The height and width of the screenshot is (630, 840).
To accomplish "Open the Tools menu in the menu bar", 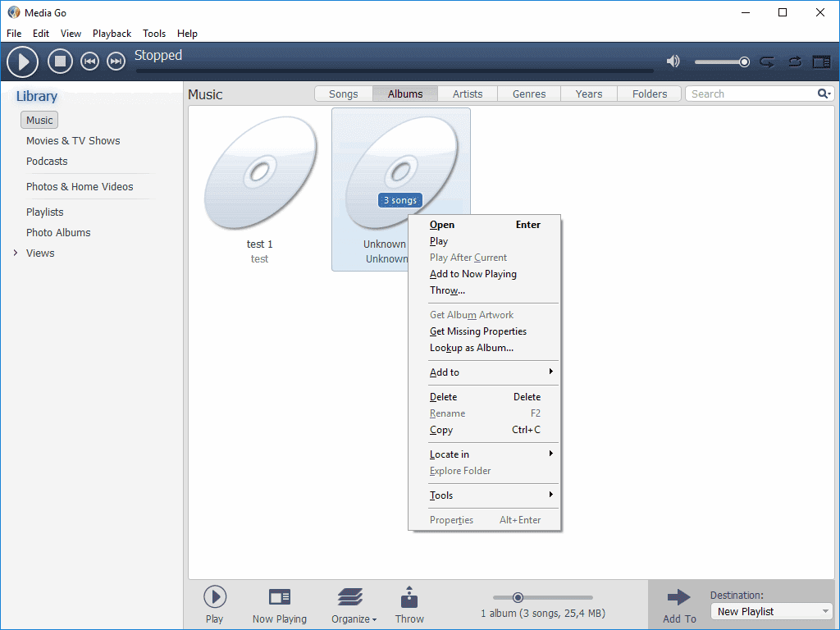I will coord(154,33).
